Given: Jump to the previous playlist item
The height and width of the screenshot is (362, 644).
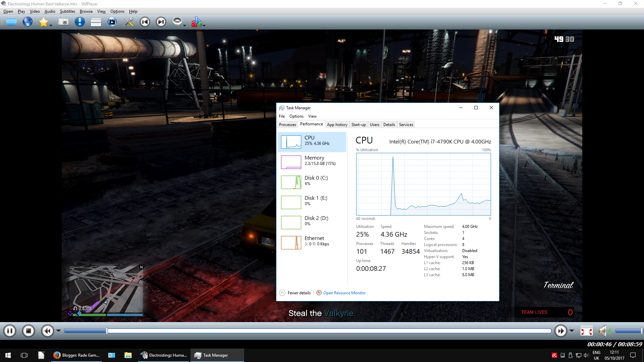Looking at the screenshot, I should (145, 22).
